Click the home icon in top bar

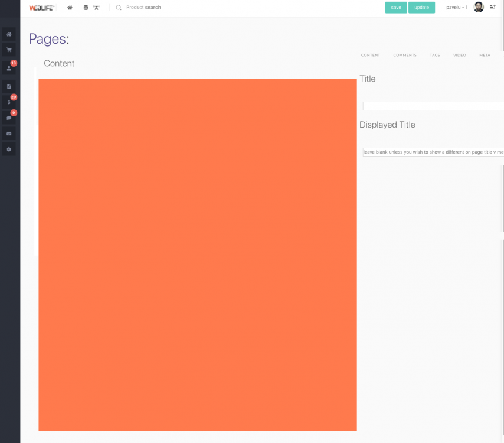point(70,8)
